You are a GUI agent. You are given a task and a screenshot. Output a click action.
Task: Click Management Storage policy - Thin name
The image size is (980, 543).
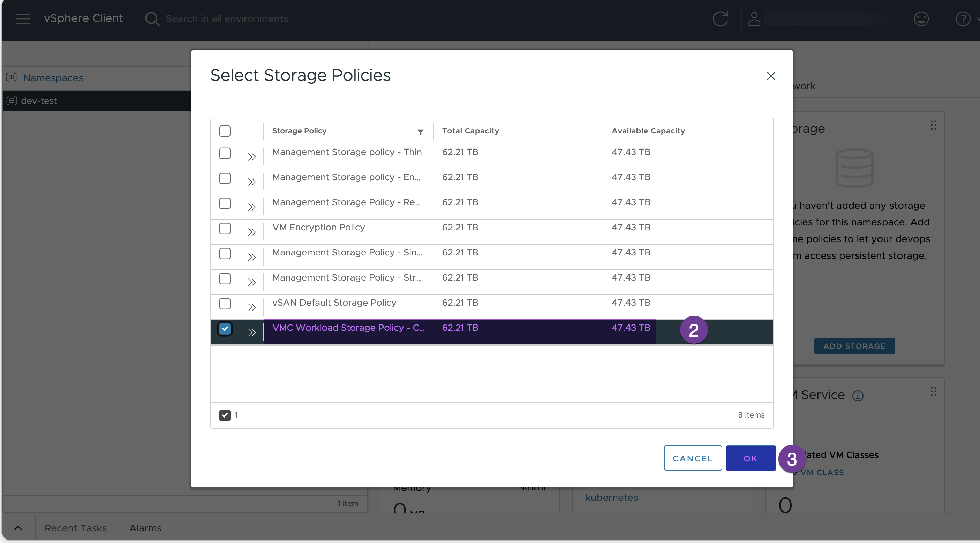point(347,152)
